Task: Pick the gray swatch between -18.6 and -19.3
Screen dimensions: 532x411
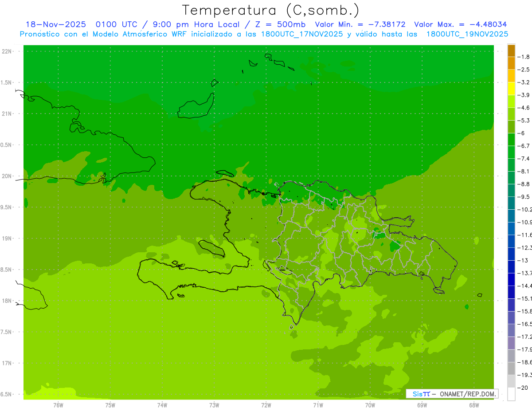Action: [511, 368]
